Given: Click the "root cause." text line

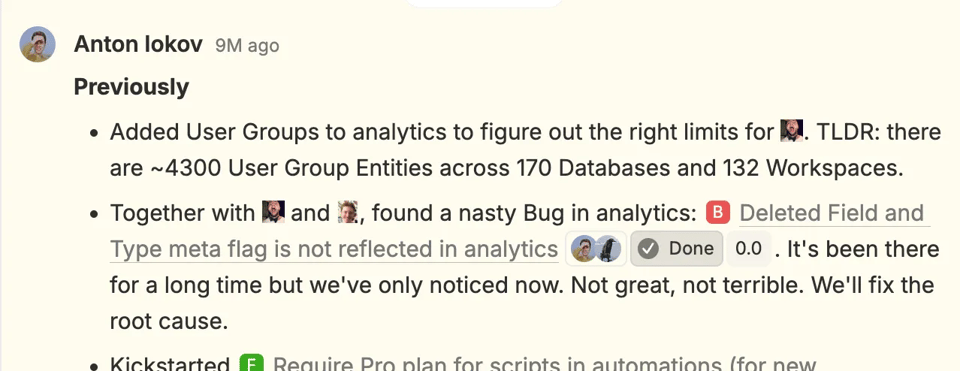Looking at the screenshot, I should [169, 321].
